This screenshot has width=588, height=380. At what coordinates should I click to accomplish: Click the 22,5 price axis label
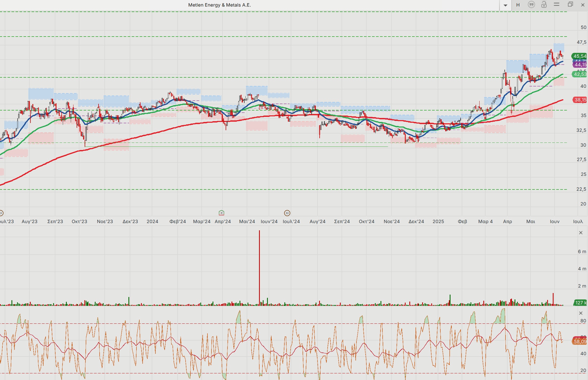[582, 189]
